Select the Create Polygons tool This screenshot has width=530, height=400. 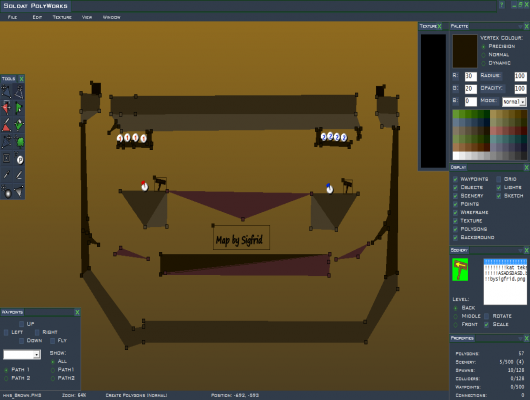pos(19,92)
